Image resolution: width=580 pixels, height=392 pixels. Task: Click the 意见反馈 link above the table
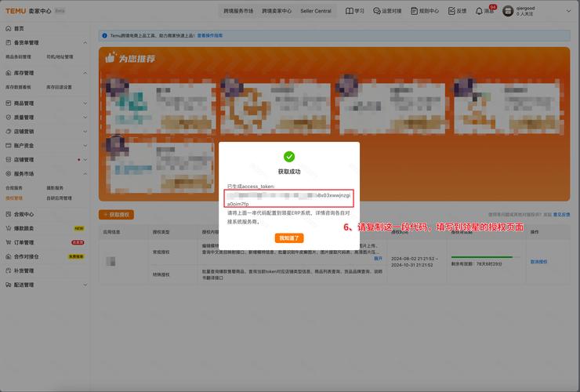pos(561,215)
